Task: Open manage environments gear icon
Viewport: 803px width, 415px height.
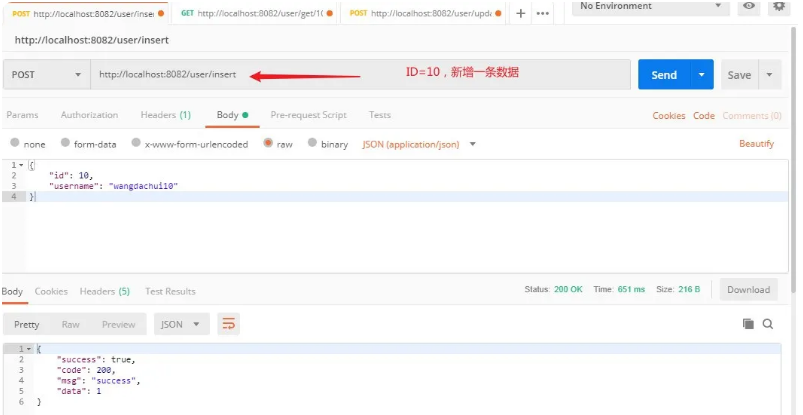Action: (779, 6)
